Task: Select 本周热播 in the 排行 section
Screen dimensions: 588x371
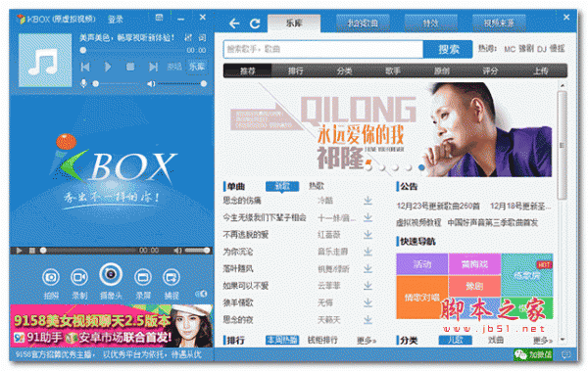Action: click(282, 340)
